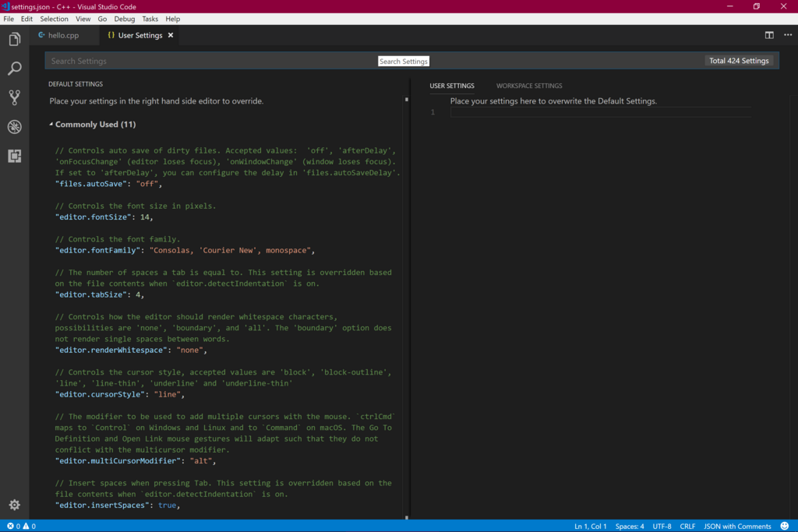Open the Explorer view in activity bar
This screenshot has width=798, height=532.
[15, 39]
